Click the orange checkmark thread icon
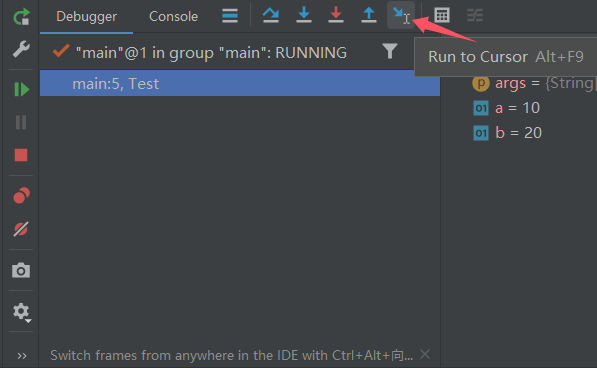The width and height of the screenshot is (597, 368). tap(61, 51)
